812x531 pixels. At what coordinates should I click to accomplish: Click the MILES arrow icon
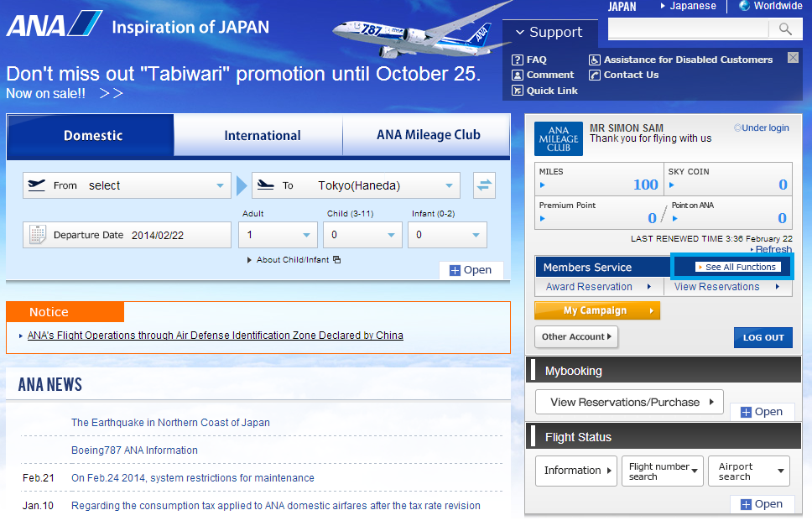542,185
